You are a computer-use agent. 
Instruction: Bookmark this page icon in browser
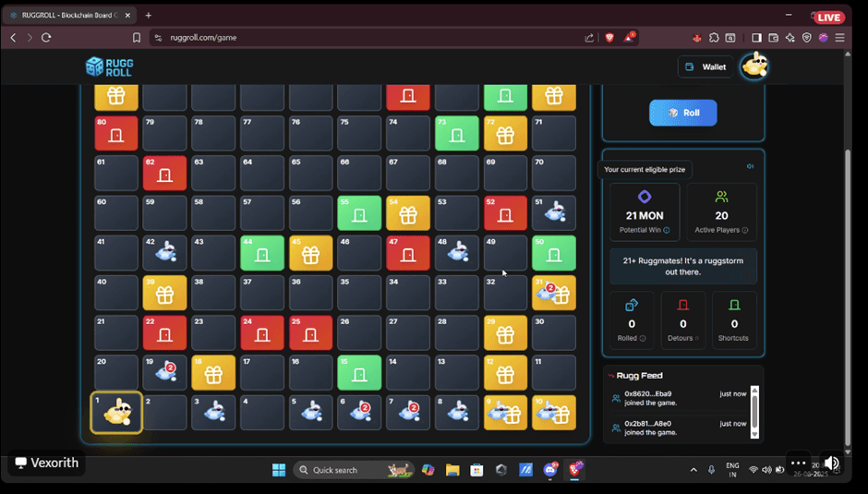[x=136, y=38]
